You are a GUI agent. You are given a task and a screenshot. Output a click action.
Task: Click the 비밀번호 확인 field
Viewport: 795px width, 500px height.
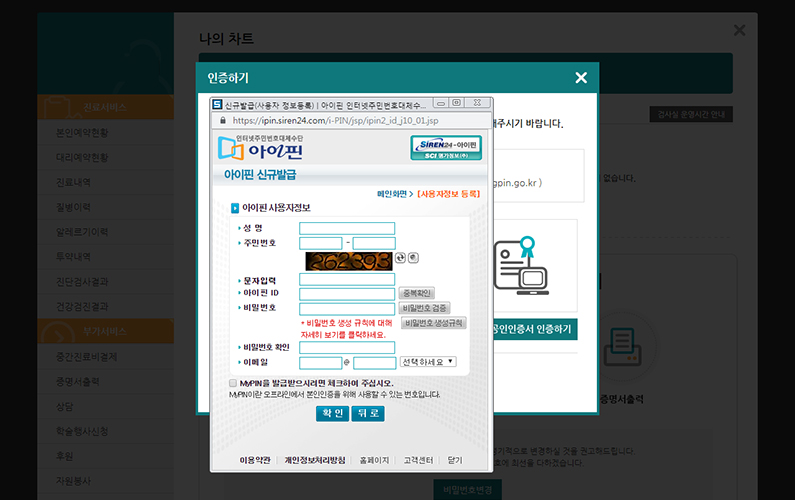pos(347,347)
